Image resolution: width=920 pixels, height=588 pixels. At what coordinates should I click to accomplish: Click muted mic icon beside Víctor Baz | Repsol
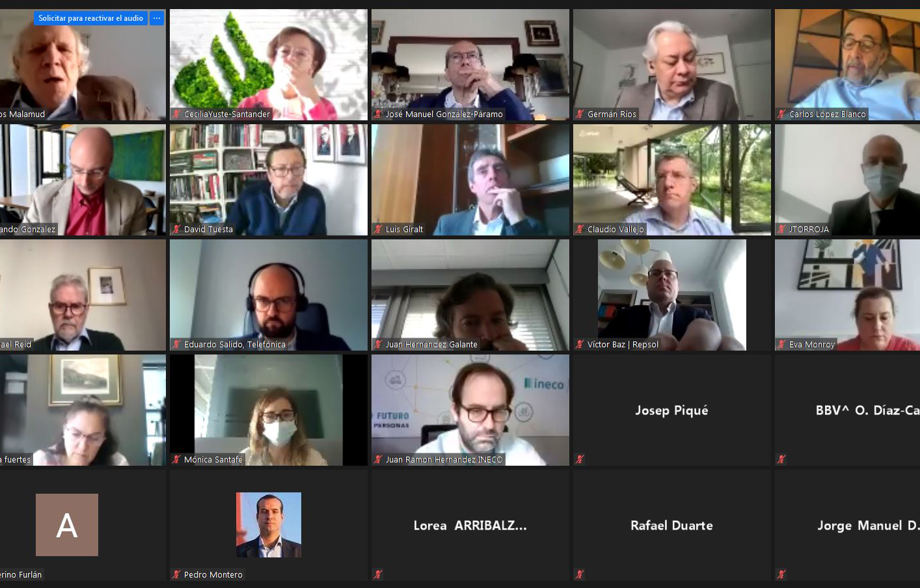580,344
